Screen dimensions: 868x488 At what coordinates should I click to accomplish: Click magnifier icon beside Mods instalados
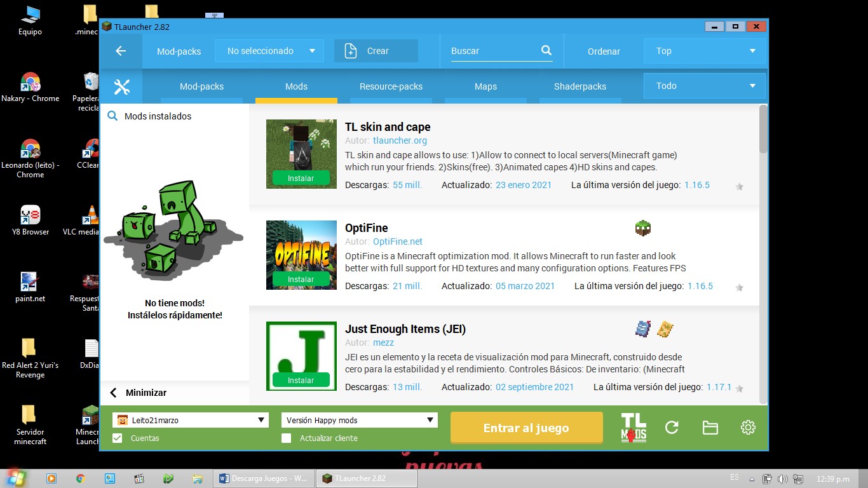tap(112, 116)
